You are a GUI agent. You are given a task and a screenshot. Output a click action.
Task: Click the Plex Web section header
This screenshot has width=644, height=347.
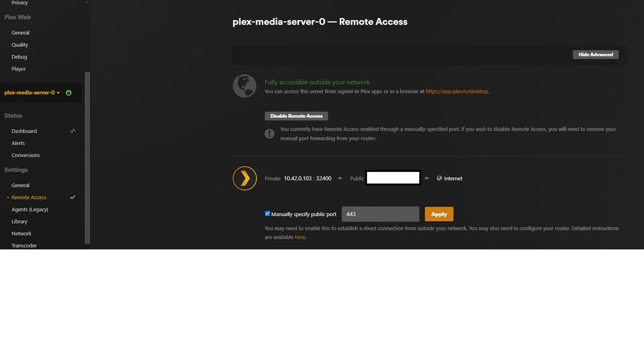tap(17, 17)
